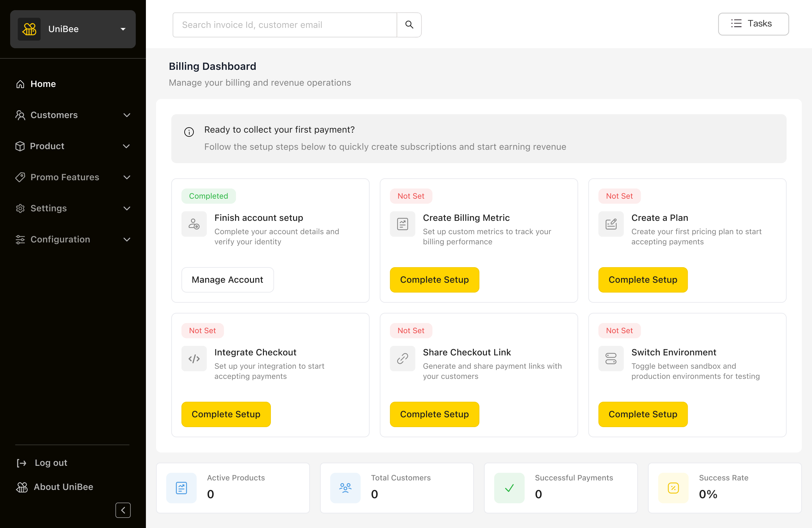This screenshot has height=528, width=812.
Task: Open About UniBee in sidebar
Action: 63,487
